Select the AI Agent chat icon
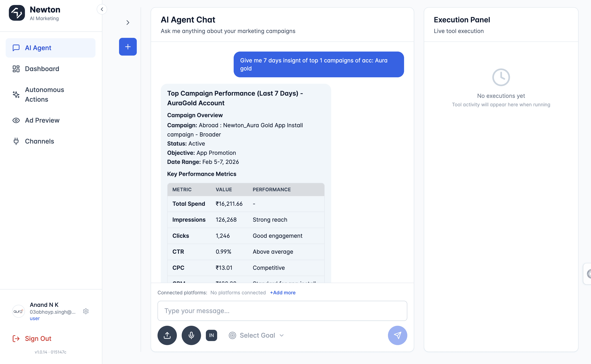Viewport: 591px width, 364px height. tap(16, 48)
